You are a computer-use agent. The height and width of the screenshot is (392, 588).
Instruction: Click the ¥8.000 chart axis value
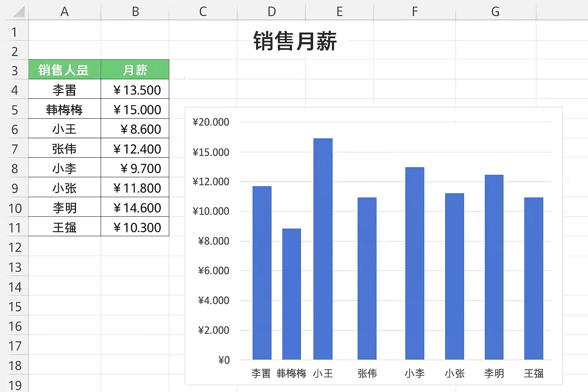[x=214, y=241]
